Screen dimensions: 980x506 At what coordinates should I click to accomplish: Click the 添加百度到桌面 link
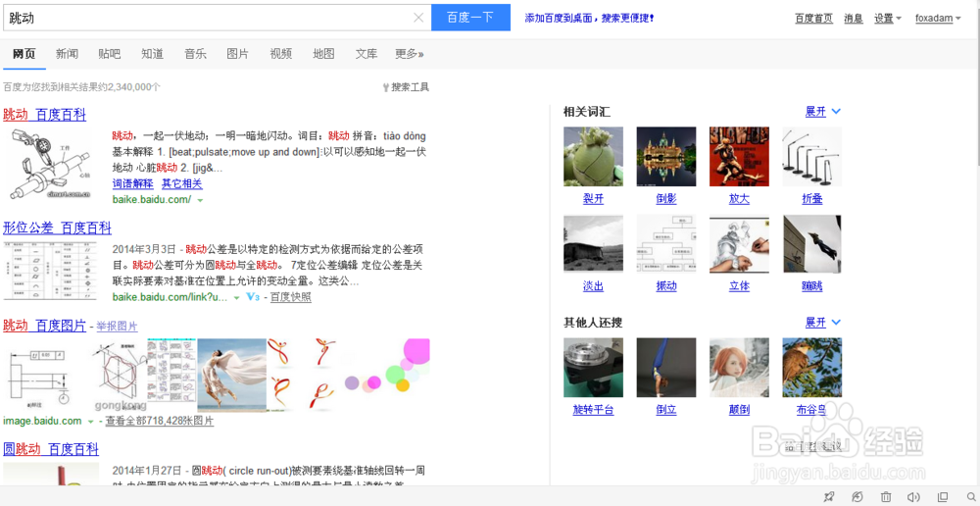[589, 18]
